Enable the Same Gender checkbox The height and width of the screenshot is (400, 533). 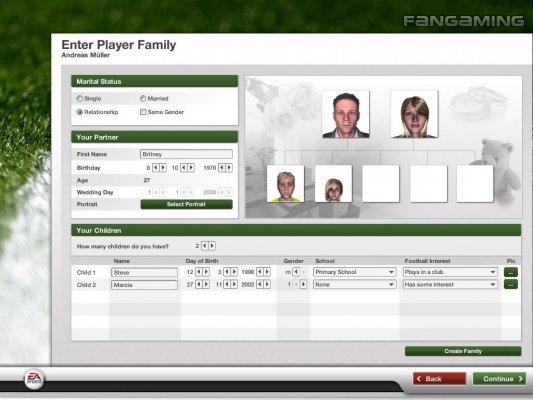click(x=143, y=112)
